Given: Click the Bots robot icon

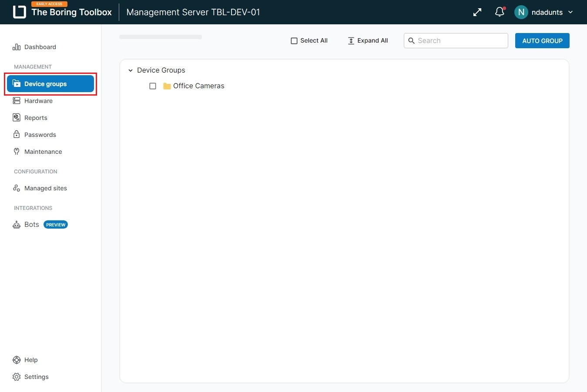Looking at the screenshot, I should [17, 225].
